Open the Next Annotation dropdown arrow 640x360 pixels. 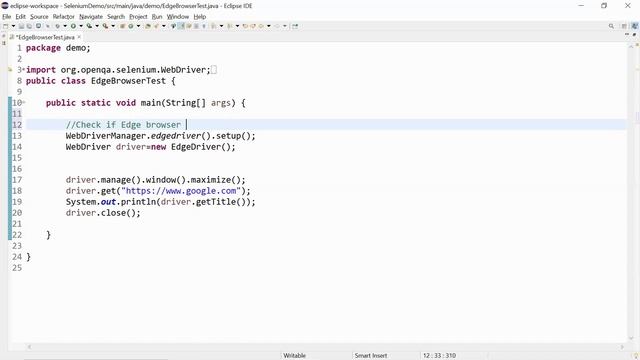[x=221, y=26]
